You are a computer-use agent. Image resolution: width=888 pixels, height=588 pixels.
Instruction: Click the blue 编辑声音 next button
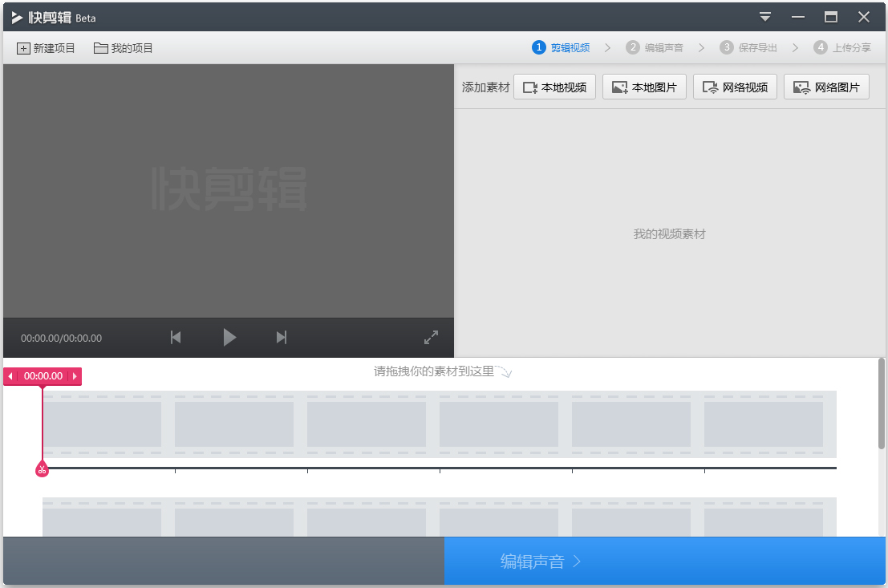[x=665, y=561]
